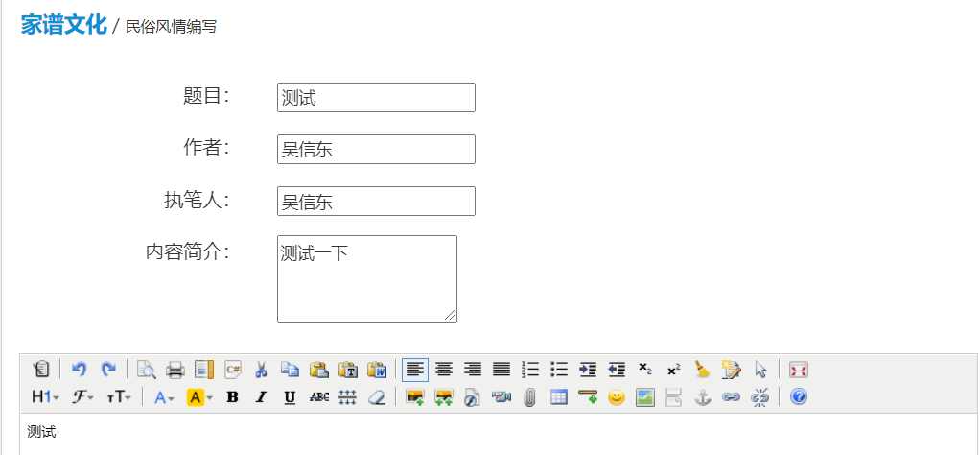The width and height of the screenshot is (980, 455).
Task: Paste as plain text (clipboard with T)
Action: [x=347, y=370]
